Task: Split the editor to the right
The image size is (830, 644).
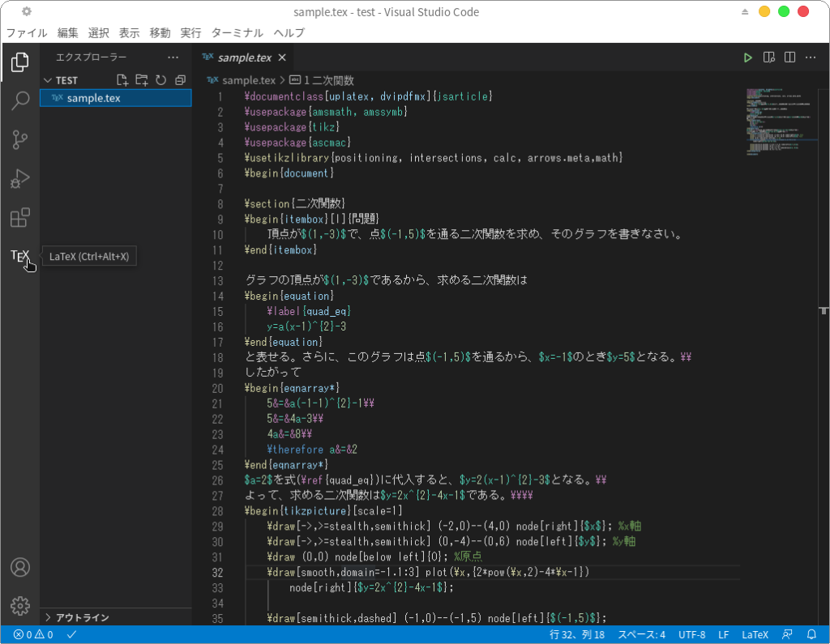Action: coord(789,58)
